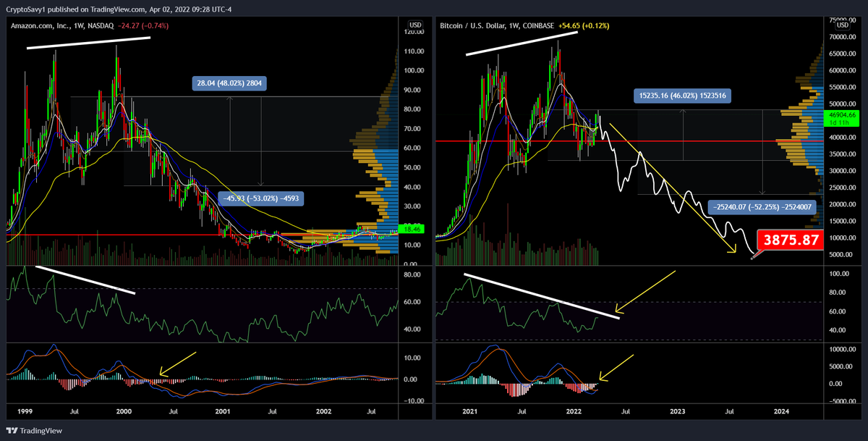Click the 2001 label on the time axis

coord(223,411)
